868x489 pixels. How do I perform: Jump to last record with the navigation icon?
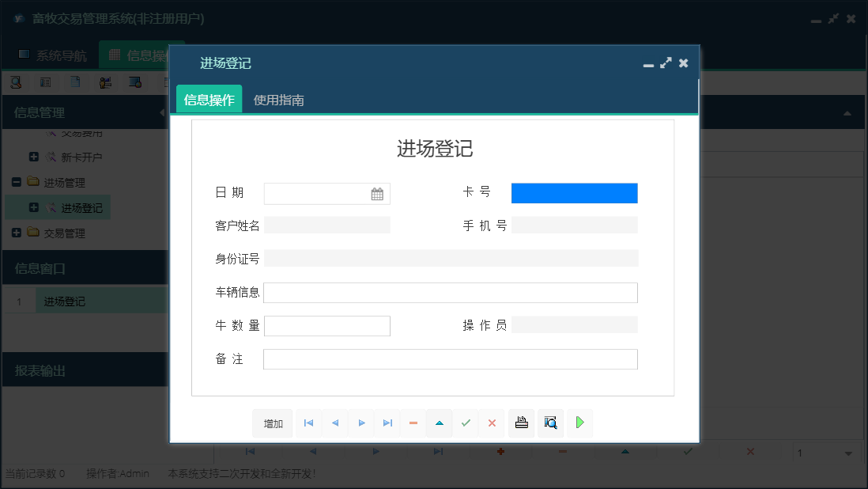pos(387,423)
